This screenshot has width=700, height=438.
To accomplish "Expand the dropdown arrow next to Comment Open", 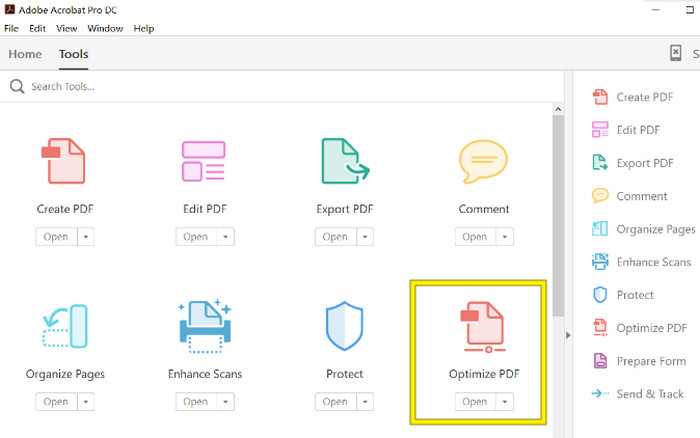I will pos(505,237).
